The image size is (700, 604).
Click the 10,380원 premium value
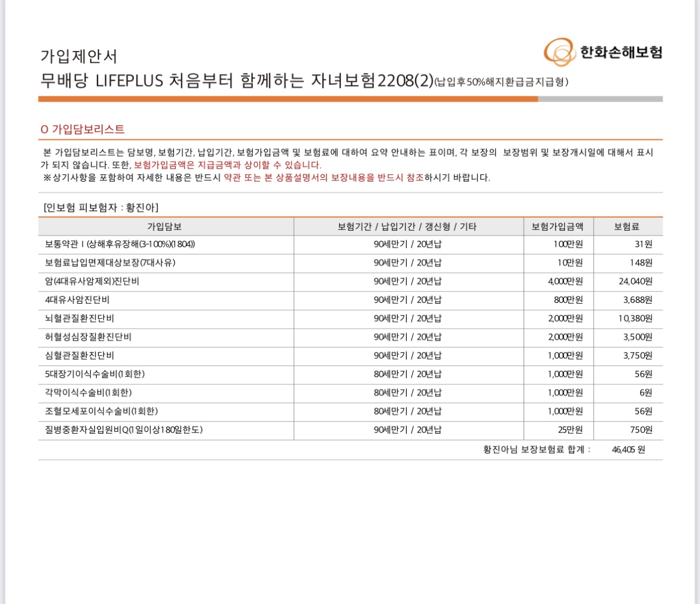(x=635, y=319)
